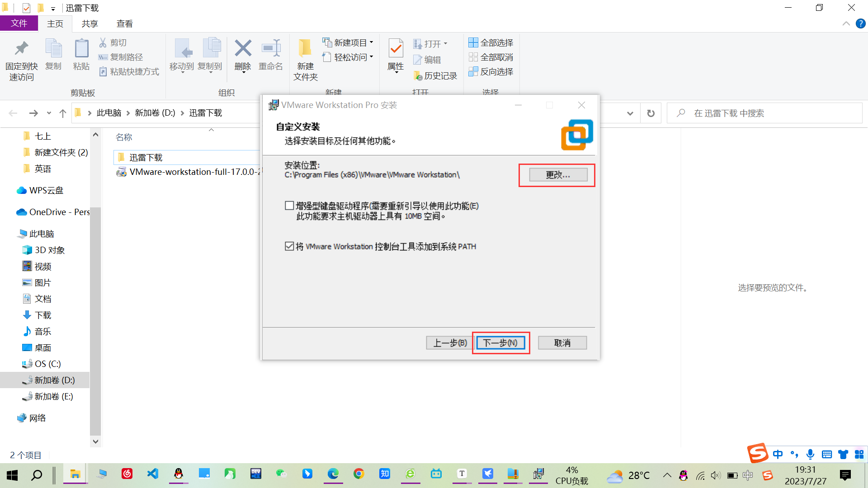Click the 删除 X icon

coord(243,48)
